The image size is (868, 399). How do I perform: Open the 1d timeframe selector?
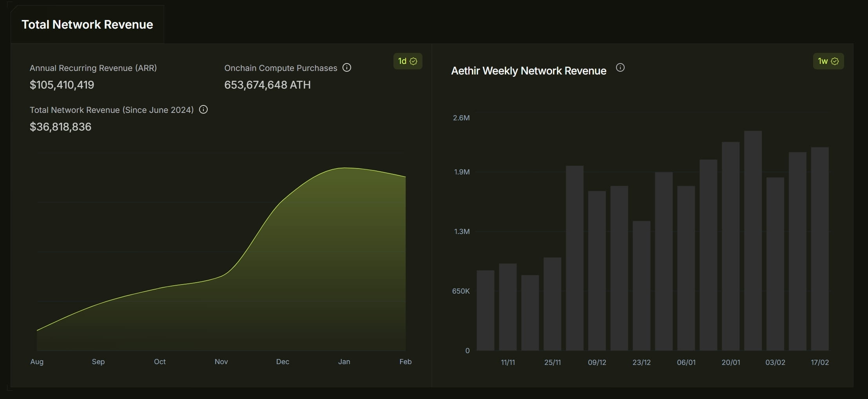point(408,61)
